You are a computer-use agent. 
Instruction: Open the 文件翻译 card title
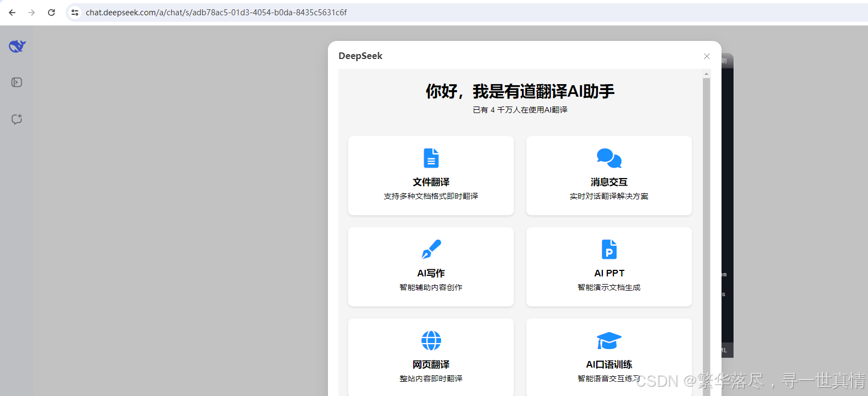(x=431, y=182)
